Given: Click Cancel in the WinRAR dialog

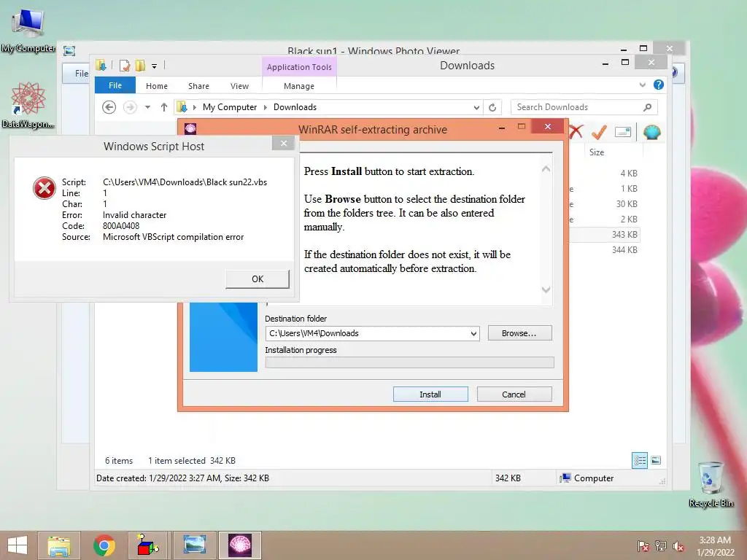Looking at the screenshot, I should click(514, 394).
